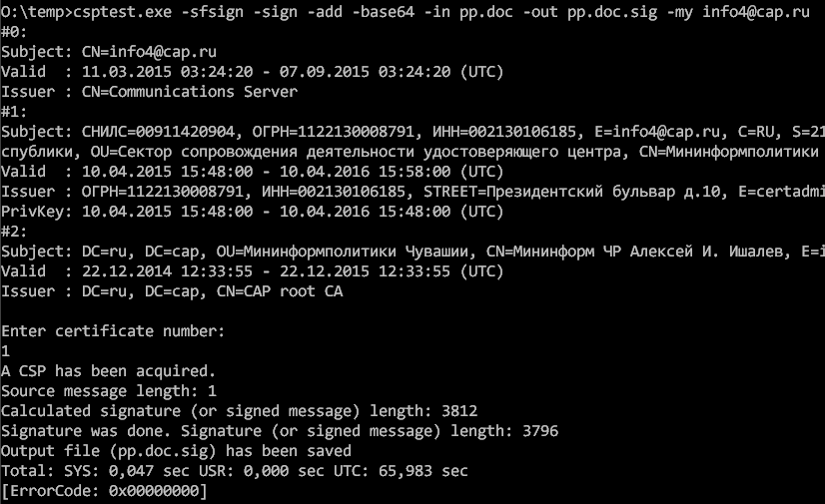The image size is (825, 504).
Task: Click A CSP has been acquired line
Action: (109, 371)
